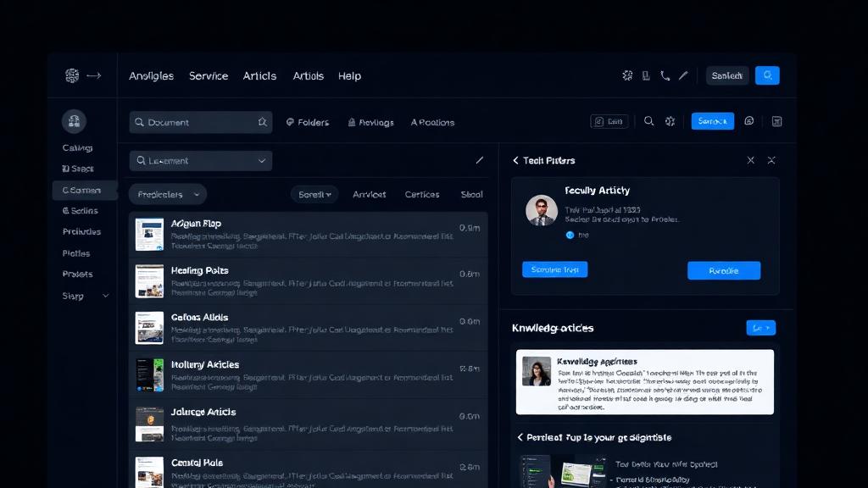868x488 pixels.
Task: Expand the second search dropdown below Document
Action: (261, 161)
